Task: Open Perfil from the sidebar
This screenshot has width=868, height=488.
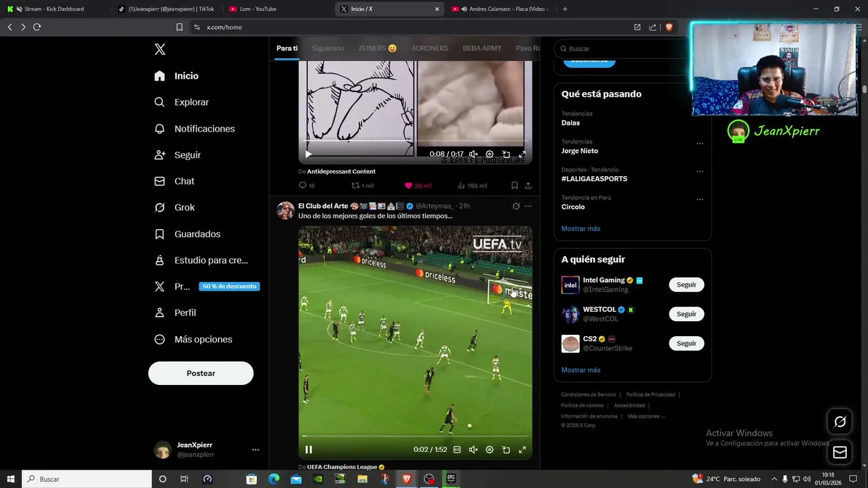Action: [x=175, y=313]
